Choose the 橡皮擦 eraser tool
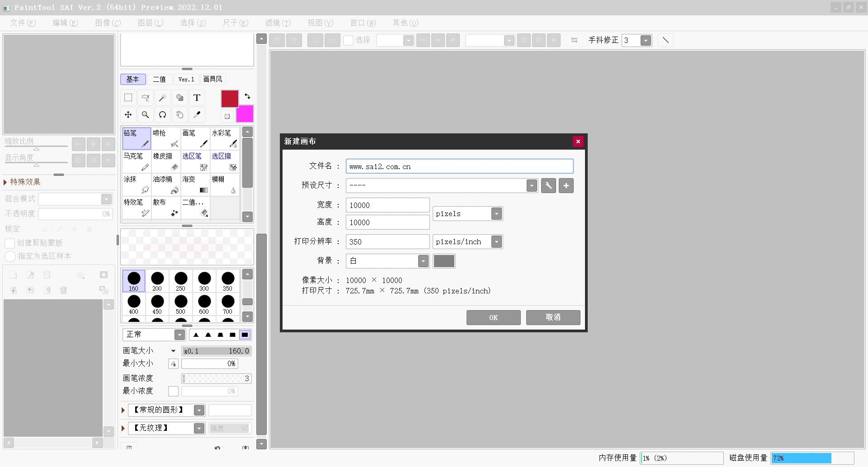Image resolution: width=868 pixels, height=467 pixels. [166, 161]
